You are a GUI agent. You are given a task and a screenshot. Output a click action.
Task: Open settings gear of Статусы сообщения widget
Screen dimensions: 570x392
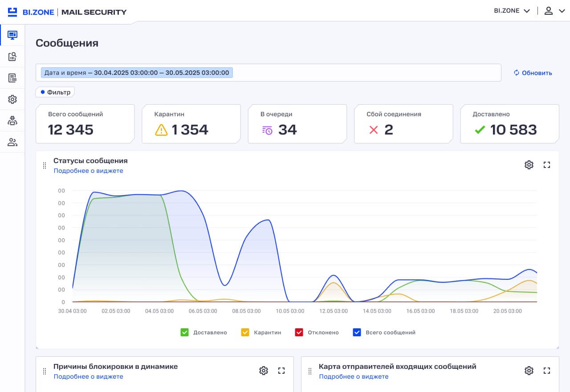529,165
